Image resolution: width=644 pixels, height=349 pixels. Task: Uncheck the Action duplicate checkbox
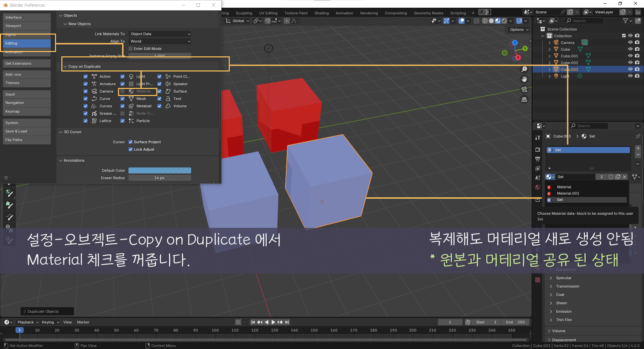(x=86, y=77)
